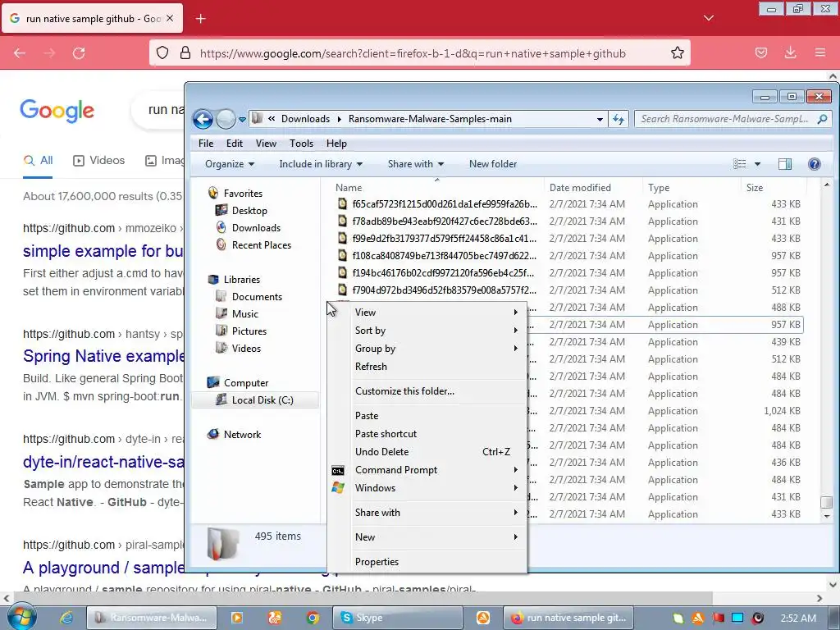840x630 pixels.
Task: Open the File menu in Explorer
Action: 206,143
